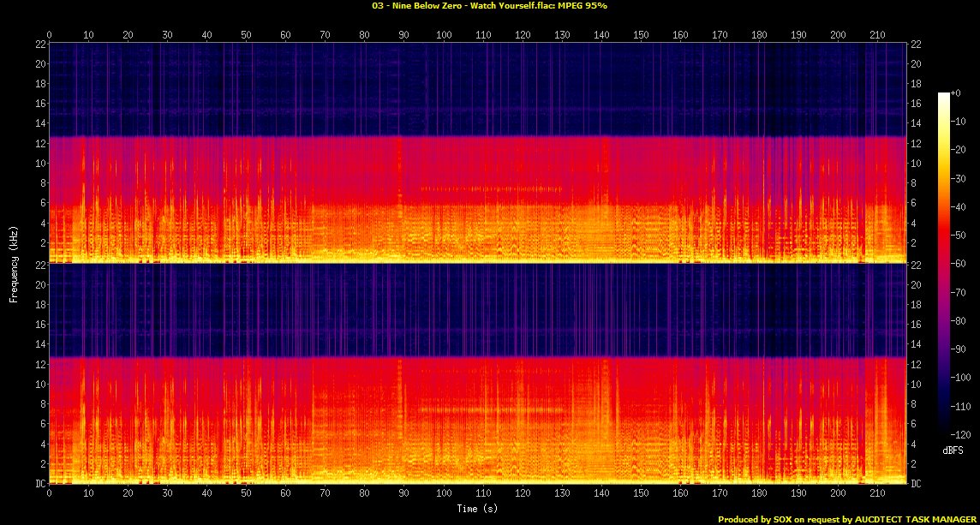Click the 0 second mark on the bottom time axis

50,493
